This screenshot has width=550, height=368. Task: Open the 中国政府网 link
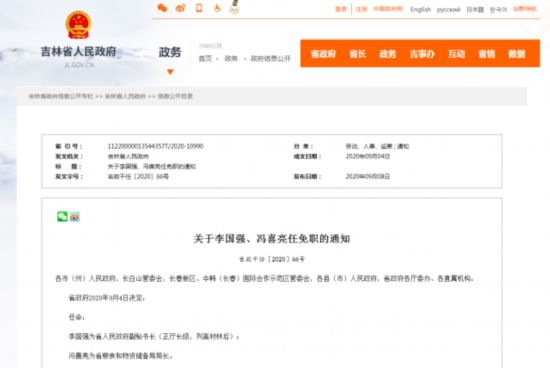388,9
